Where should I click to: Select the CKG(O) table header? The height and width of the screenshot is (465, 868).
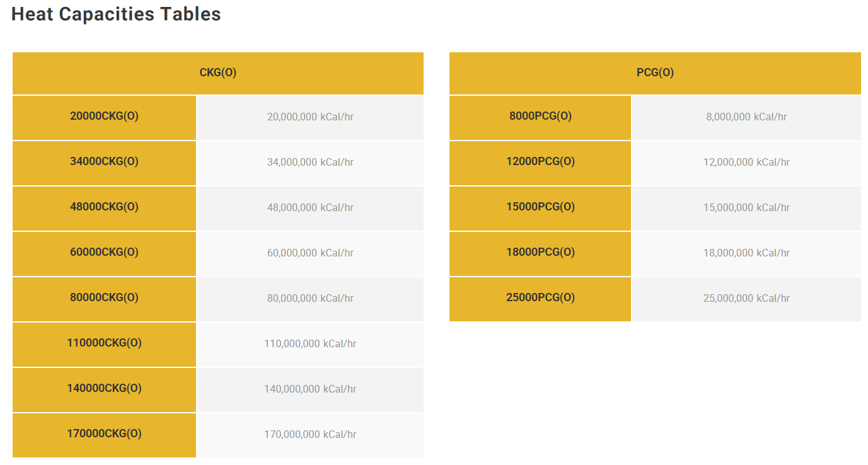(218, 73)
